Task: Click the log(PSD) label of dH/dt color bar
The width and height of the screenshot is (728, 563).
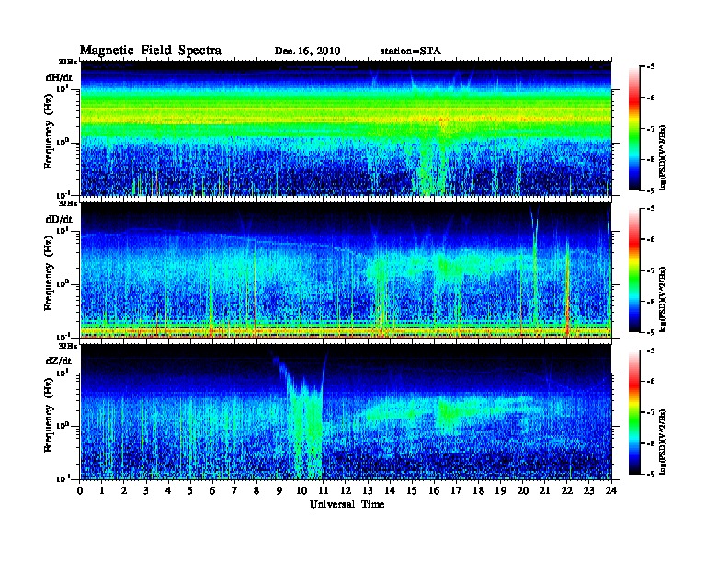Action: point(663,156)
